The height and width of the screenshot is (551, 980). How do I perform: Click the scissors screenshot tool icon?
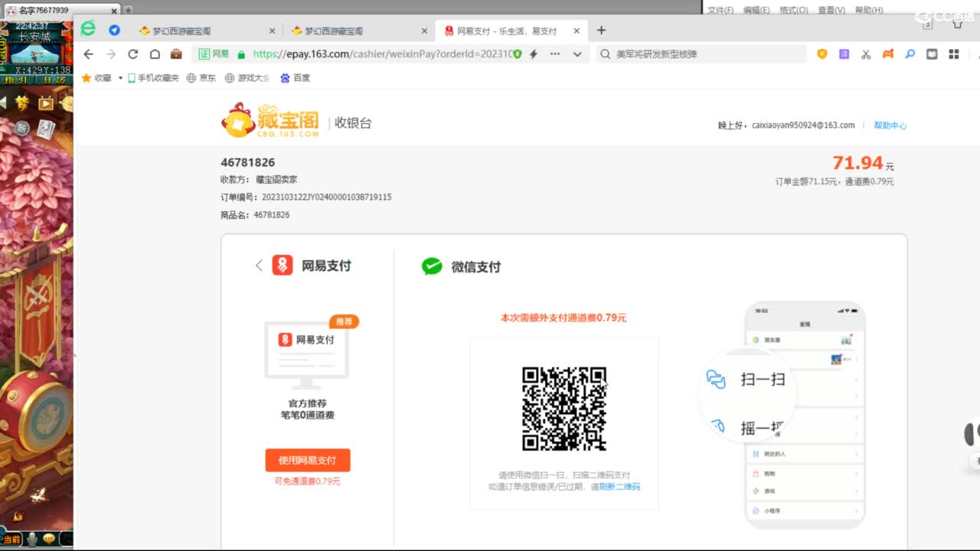point(866,54)
